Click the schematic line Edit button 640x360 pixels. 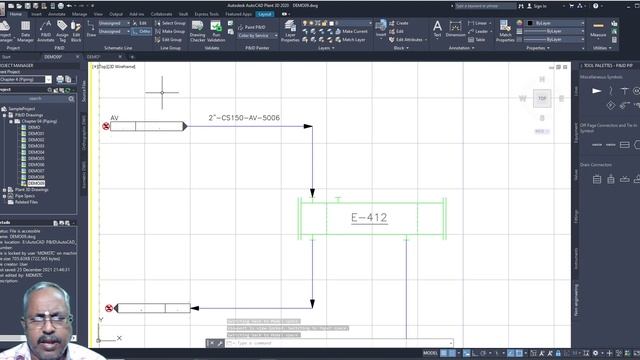pyautogui.click(x=140, y=23)
